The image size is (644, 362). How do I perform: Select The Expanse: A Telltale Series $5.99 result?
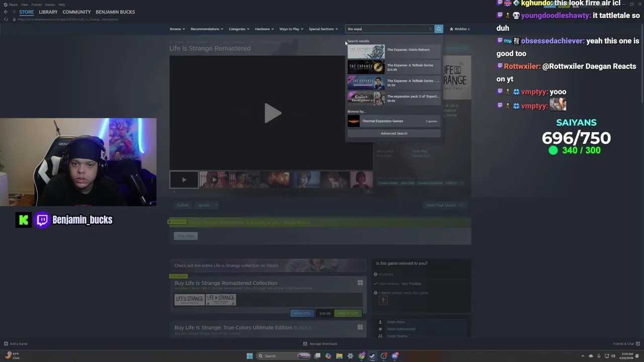[x=394, y=82]
